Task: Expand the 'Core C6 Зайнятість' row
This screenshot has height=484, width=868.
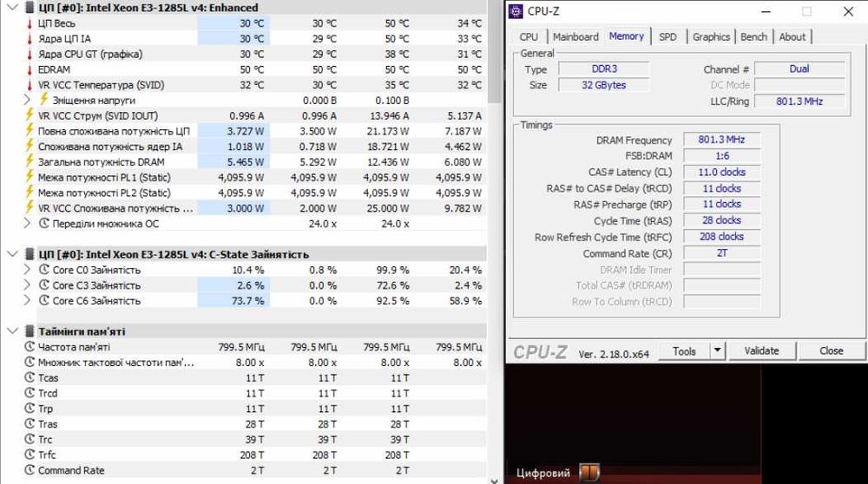Action: (x=27, y=301)
